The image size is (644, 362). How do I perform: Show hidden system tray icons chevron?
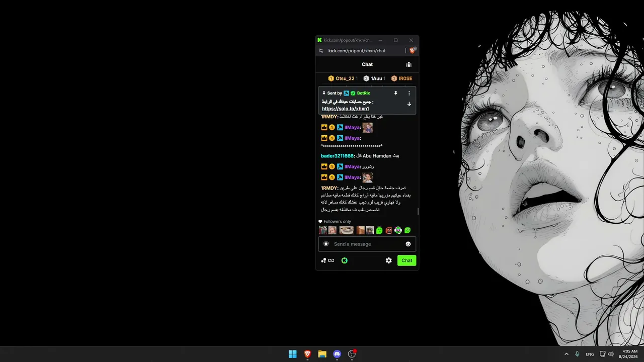567,354
